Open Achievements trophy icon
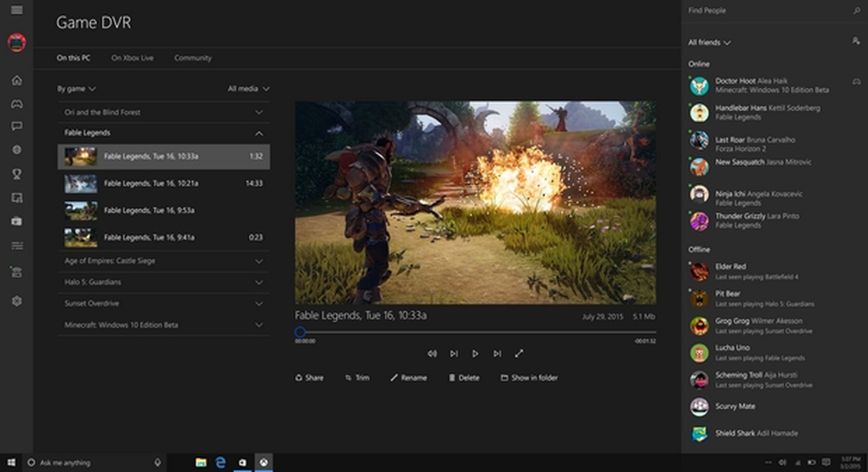The image size is (868, 472). [x=17, y=174]
